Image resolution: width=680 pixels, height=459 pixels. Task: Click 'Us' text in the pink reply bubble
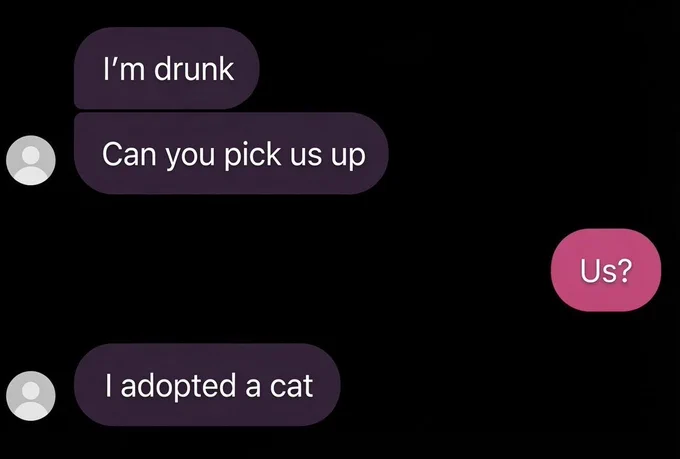(x=598, y=270)
